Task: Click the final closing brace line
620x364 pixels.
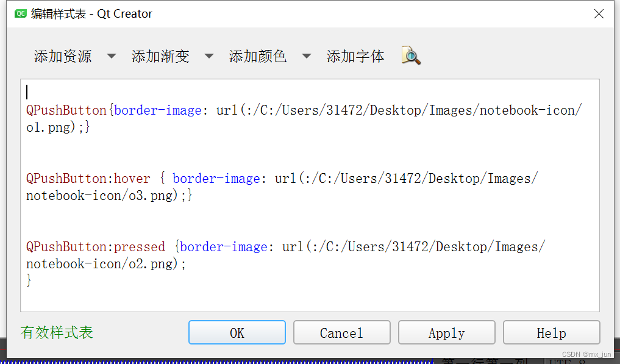Action: coord(29,280)
